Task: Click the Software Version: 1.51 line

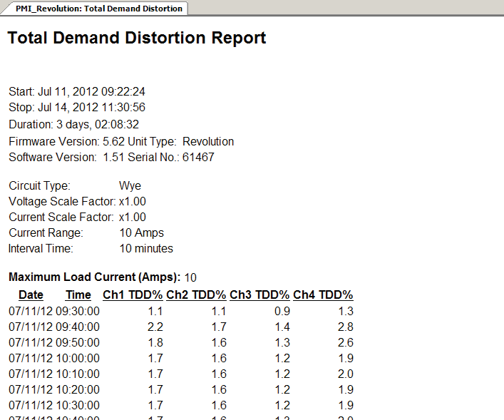Action: click(111, 158)
